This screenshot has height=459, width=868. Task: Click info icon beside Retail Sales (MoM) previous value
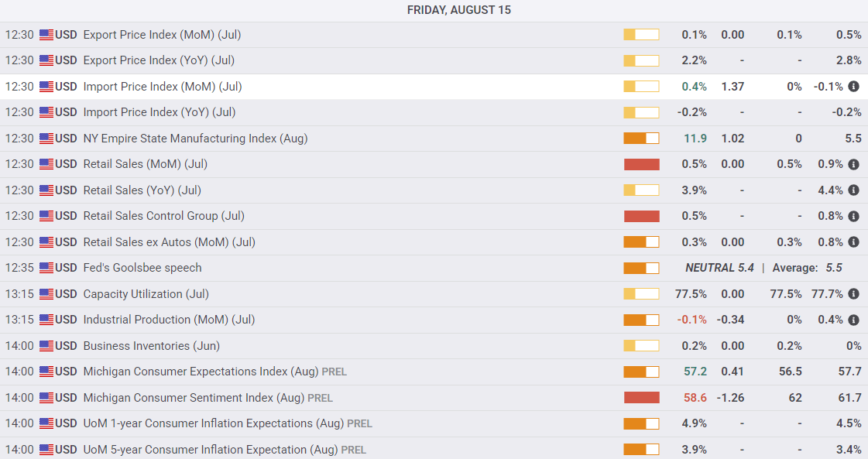tap(853, 164)
